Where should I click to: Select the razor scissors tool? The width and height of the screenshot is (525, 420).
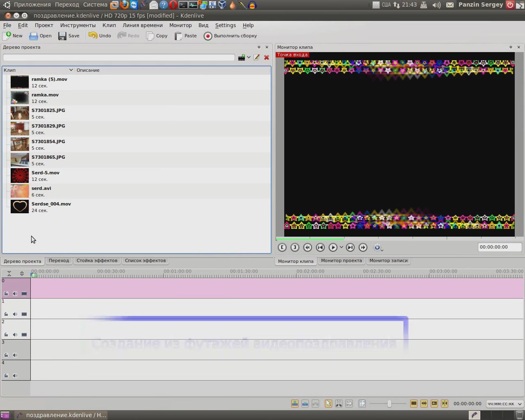(339, 404)
